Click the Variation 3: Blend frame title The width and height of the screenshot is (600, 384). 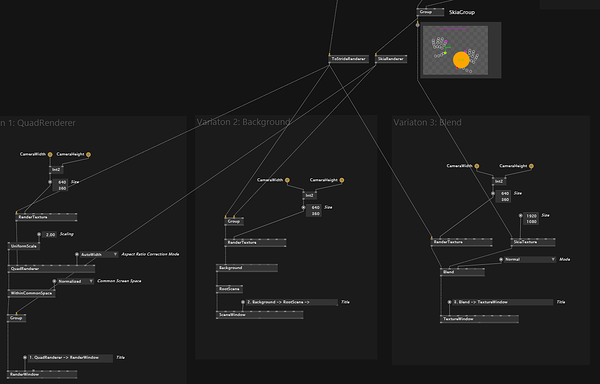(427, 122)
